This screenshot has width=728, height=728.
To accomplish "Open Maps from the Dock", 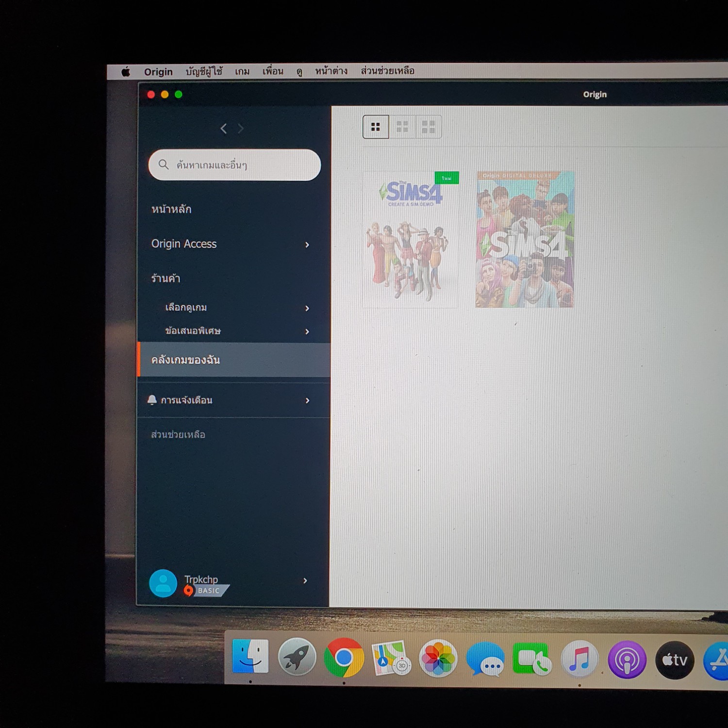I will [x=391, y=658].
